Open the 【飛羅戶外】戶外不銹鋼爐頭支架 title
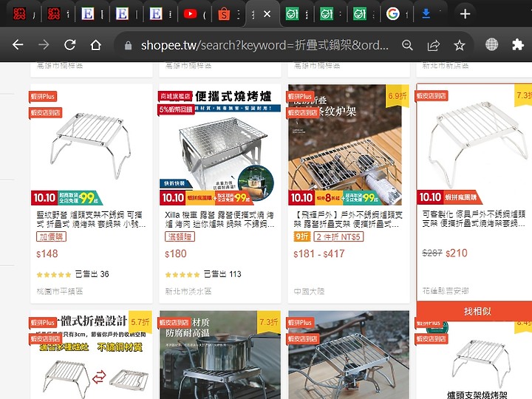Image resolution: width=532 pixels, height=399 pixels. point(348,219)
